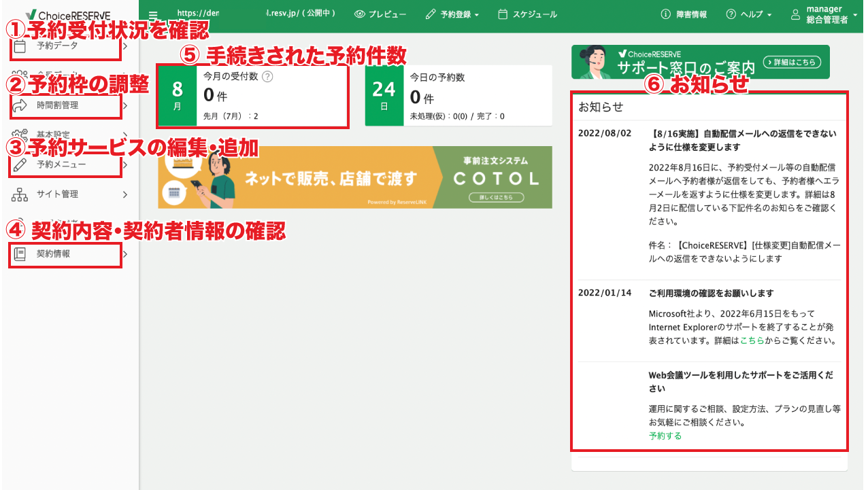Click the book icon beside 契約情報

[20, 254]
